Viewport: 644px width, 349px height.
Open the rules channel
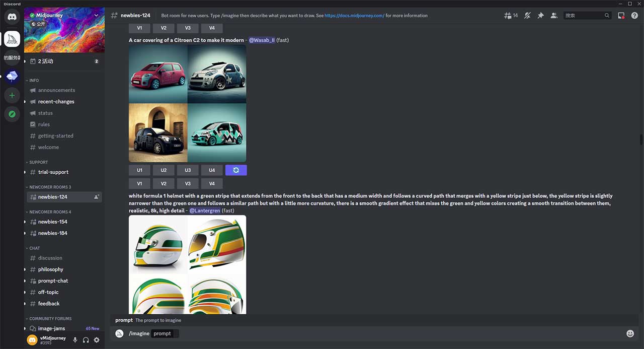(64, 124)
